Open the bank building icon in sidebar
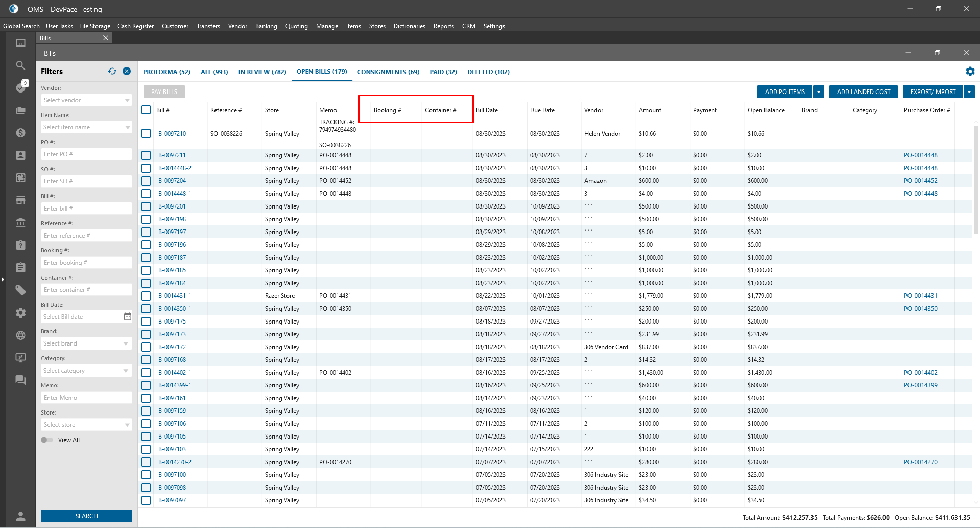980x528 pixels. pyautogui.click(x=20, y=222)
